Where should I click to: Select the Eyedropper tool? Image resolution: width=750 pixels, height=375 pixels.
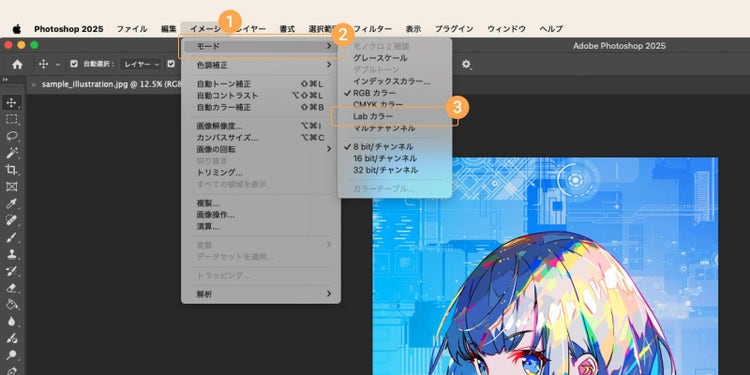click(11, 204)
